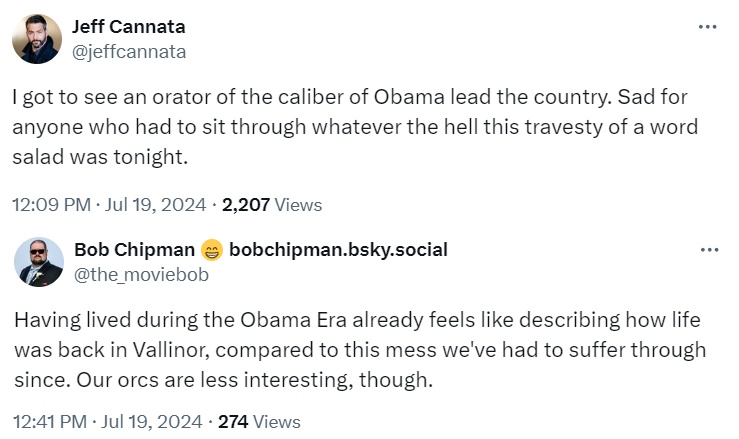
Task: Click the Bob Chipman display name
Action: tap(135, 250)
